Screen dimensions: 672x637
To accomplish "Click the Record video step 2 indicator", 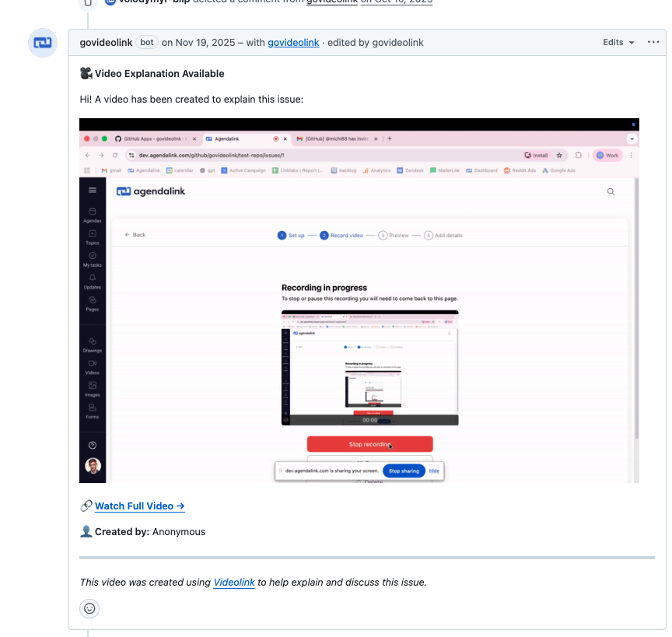I will [x=341, y=235].
